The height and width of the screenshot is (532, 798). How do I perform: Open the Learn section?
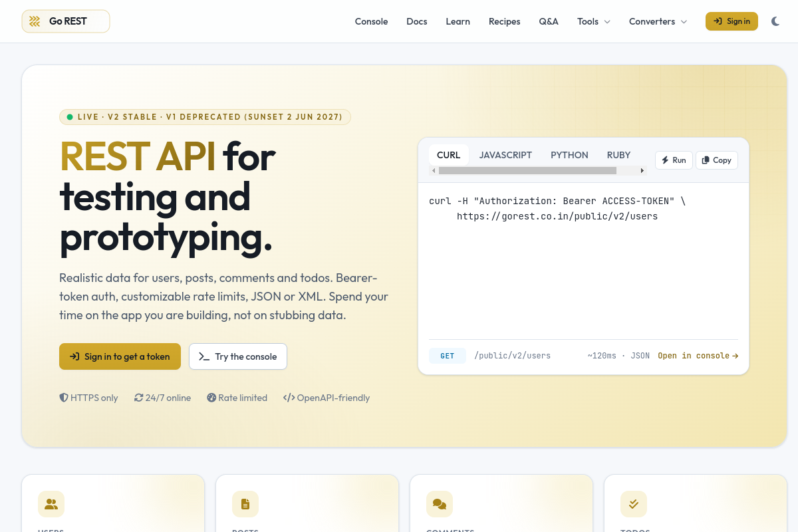point(458,21)
